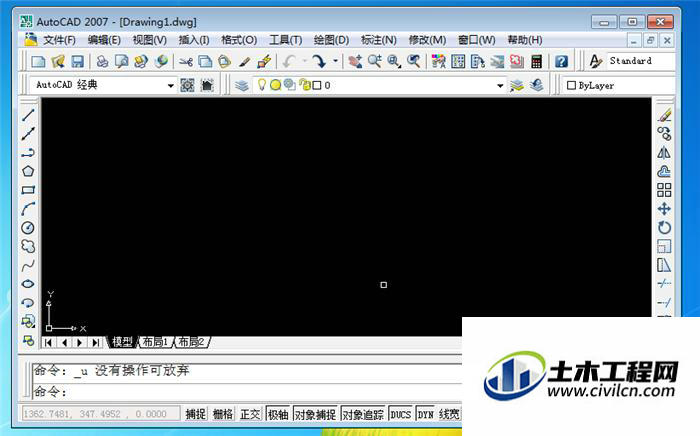Screen dimensions: 700x436
Task: Select the Erase tool
Action: (x=664, y=116)
